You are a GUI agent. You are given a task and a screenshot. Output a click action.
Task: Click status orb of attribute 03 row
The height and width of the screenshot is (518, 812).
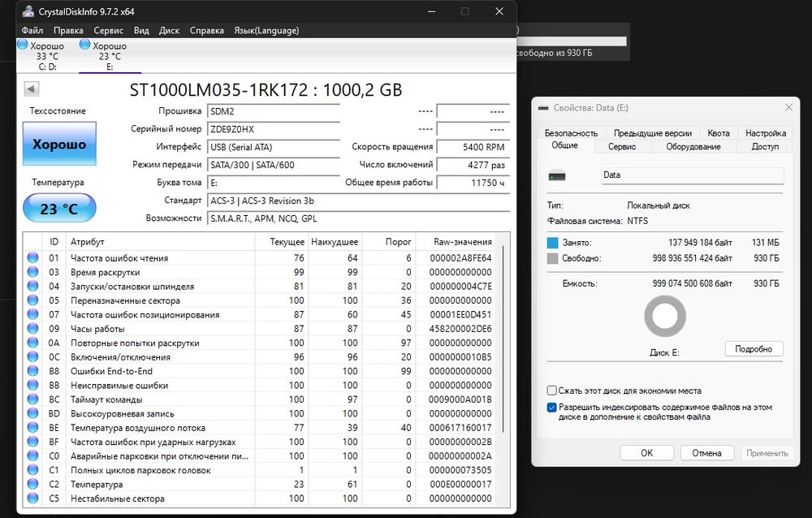(32, 272)
